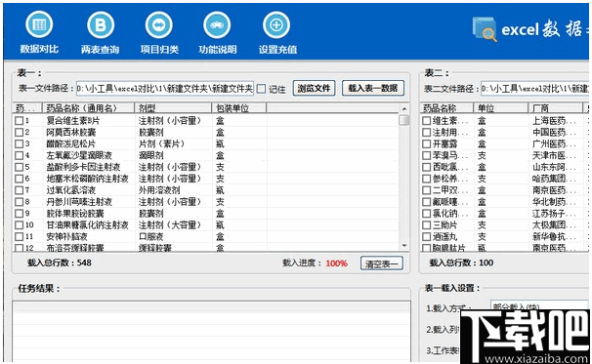
Task: Click table two file path field
Action: pos(534,89)
